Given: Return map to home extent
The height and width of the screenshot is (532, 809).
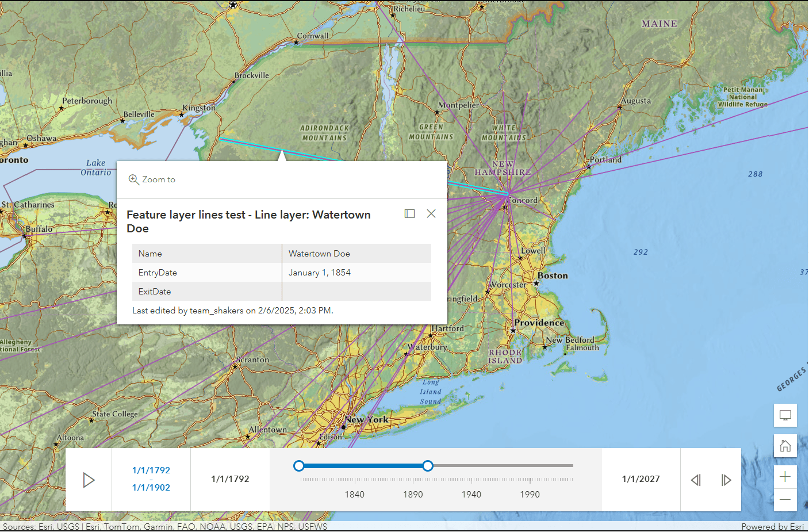Looking at the screenshot, I should (785, 446).
